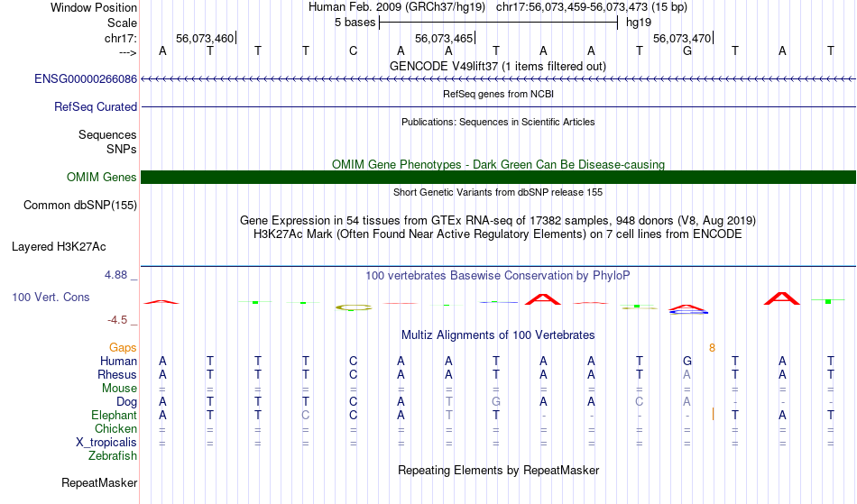The width and height of the screenshot is (857, 504).
Task: Click 'Gene Expression in 54 tissues' title
Action: 497,221
